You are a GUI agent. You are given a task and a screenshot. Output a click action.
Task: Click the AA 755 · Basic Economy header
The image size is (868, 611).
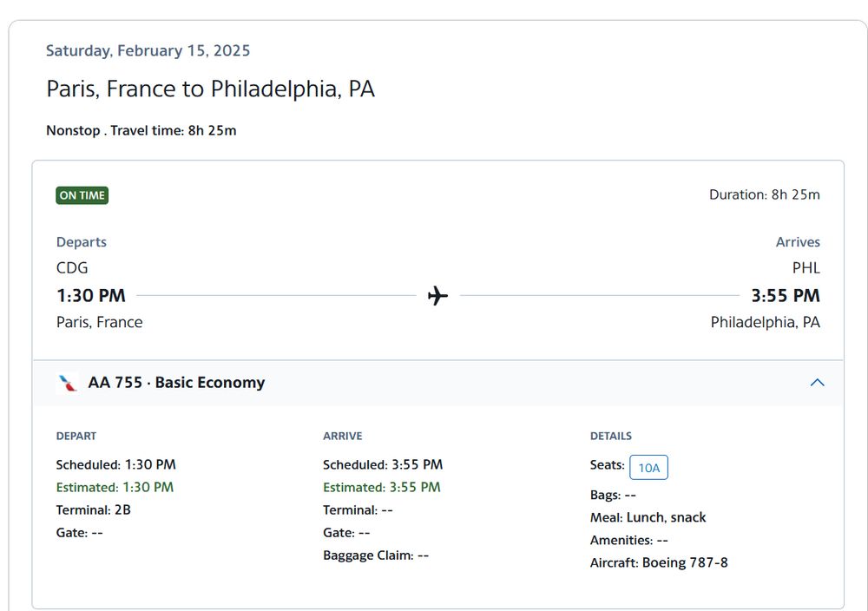176,383
